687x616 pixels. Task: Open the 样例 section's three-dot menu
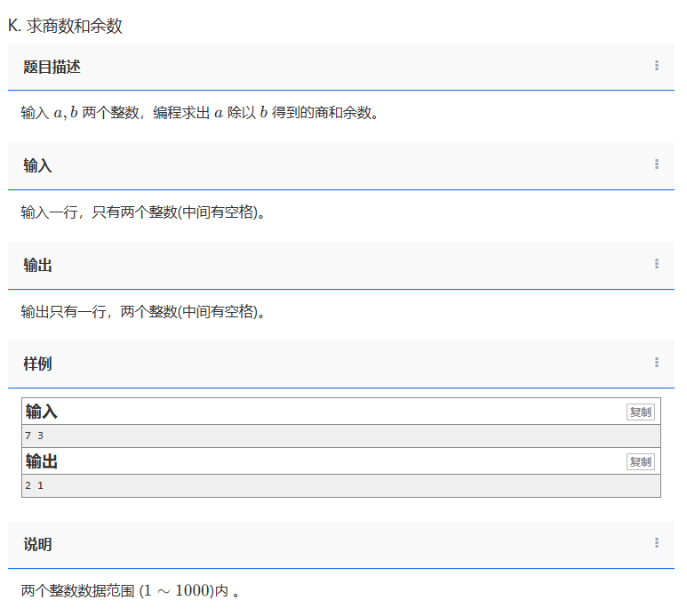click(656, 363)
